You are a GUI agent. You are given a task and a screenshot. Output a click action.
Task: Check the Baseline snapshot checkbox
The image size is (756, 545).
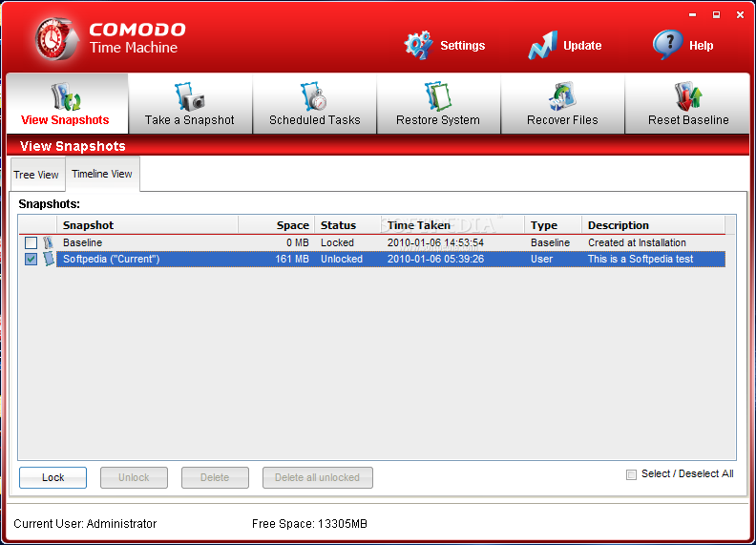(x=31, y=243)
